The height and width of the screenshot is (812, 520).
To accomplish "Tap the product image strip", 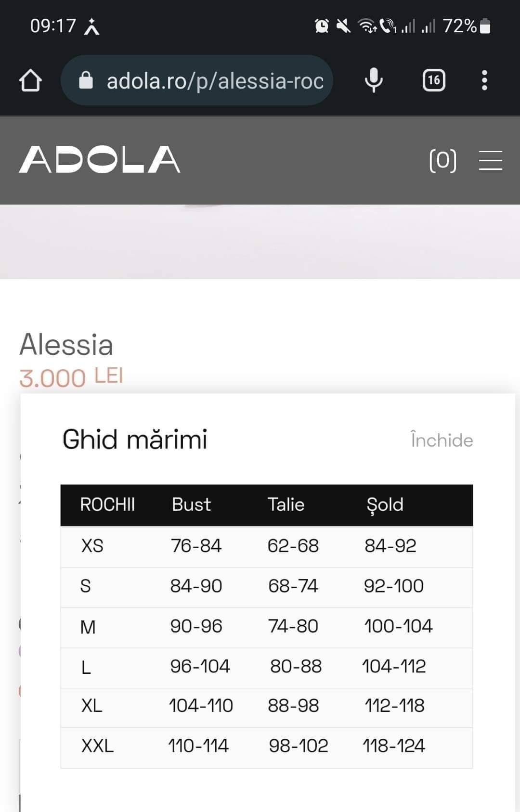I will (x=260, y=242).
